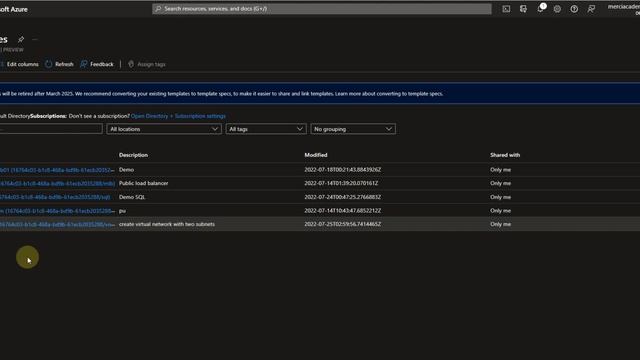Open the notifications bell
Image resolution: width=640 pixels, height=360 pixels.
coord(540,9)
